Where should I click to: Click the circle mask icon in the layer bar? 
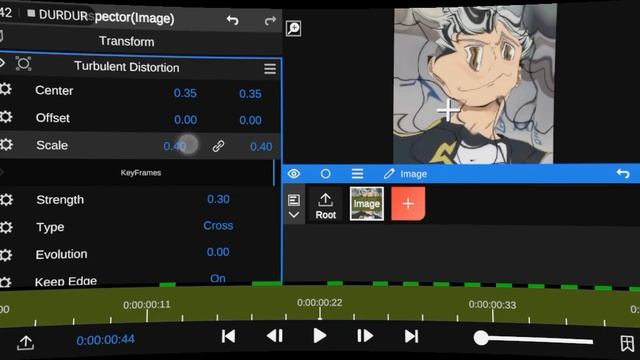point(325,174)
